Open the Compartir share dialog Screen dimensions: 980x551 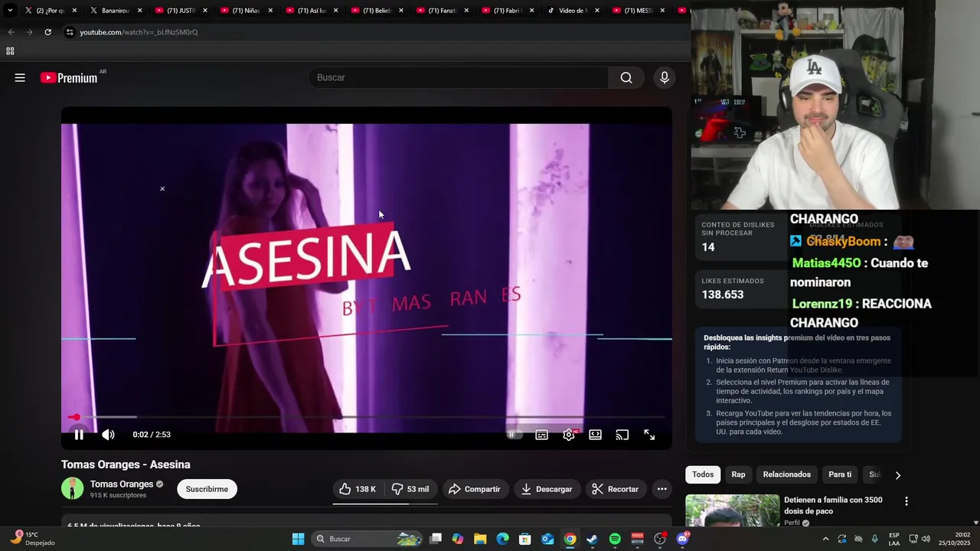tap(475, 489)
